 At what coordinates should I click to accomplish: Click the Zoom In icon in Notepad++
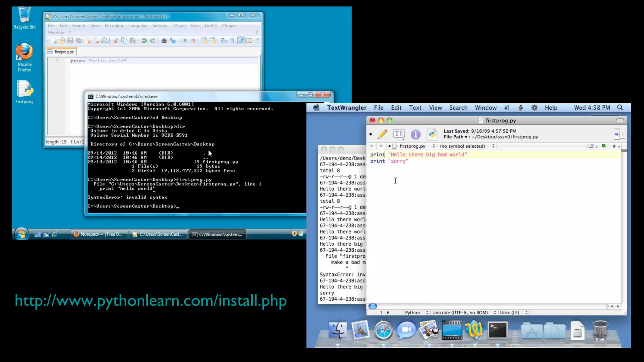184,40
